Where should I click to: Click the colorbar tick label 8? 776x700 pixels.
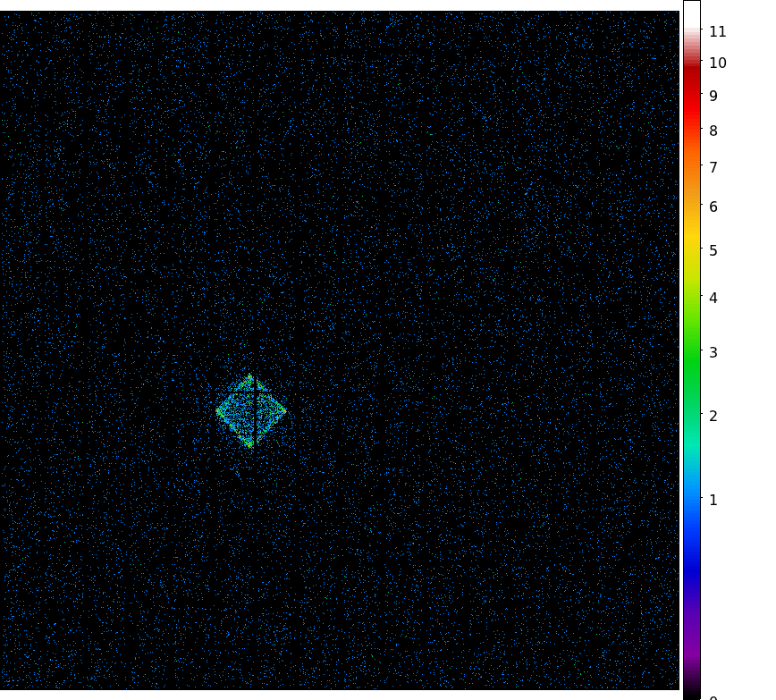pyautogui.click(x=713, y=131)
